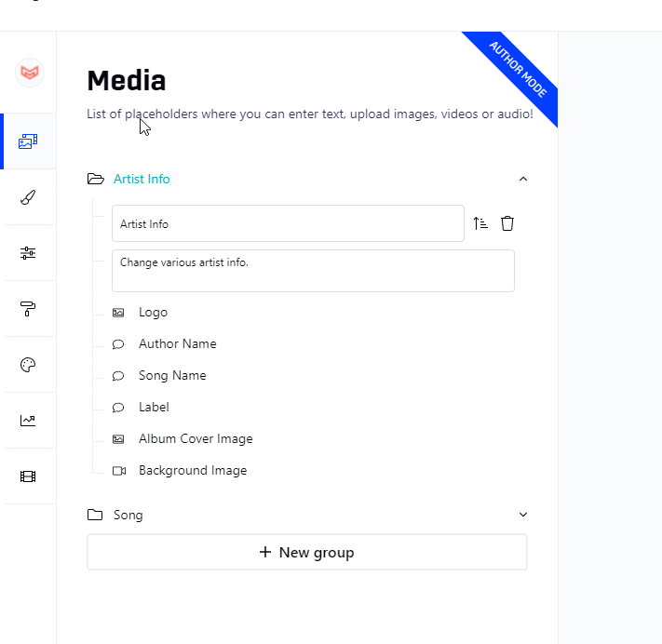Click the open folder icon for Artist Info
The width and height of the screenshot is (662, 644).
tap(95, 179)
